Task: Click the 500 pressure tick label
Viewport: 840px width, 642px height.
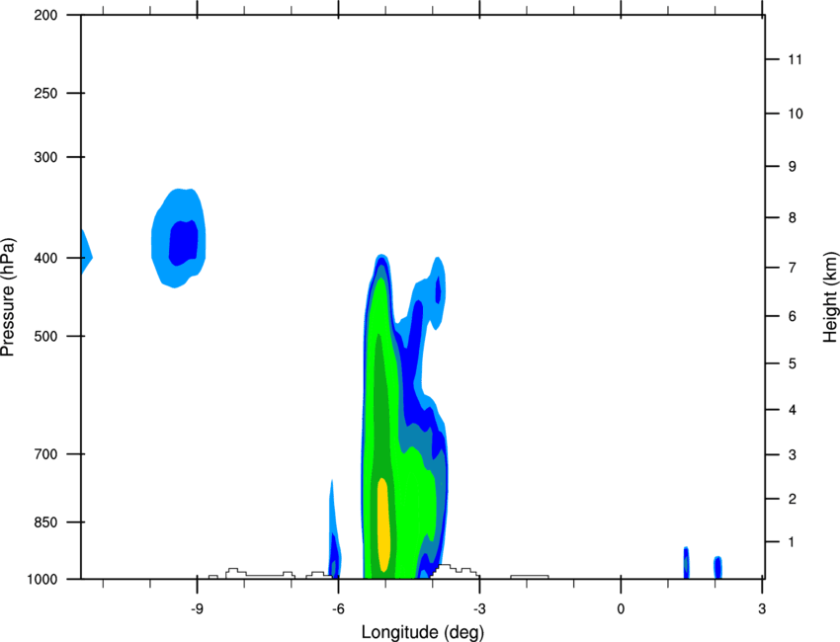Action: 45,336
